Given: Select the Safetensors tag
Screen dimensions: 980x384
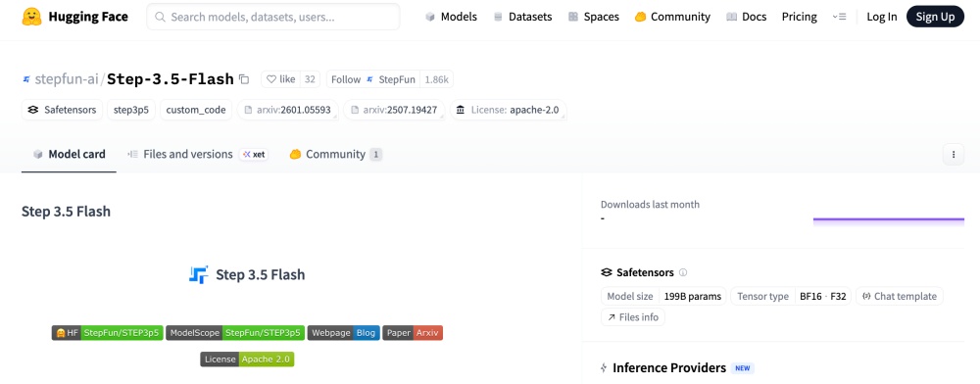Looking at the screenshot, I should coord(62,110).
